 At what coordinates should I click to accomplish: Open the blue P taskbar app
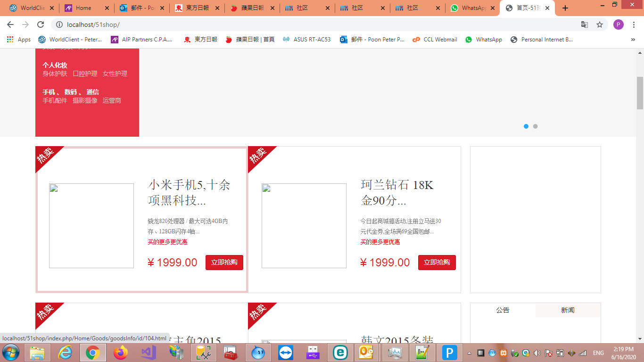click(x=449, y=353)
